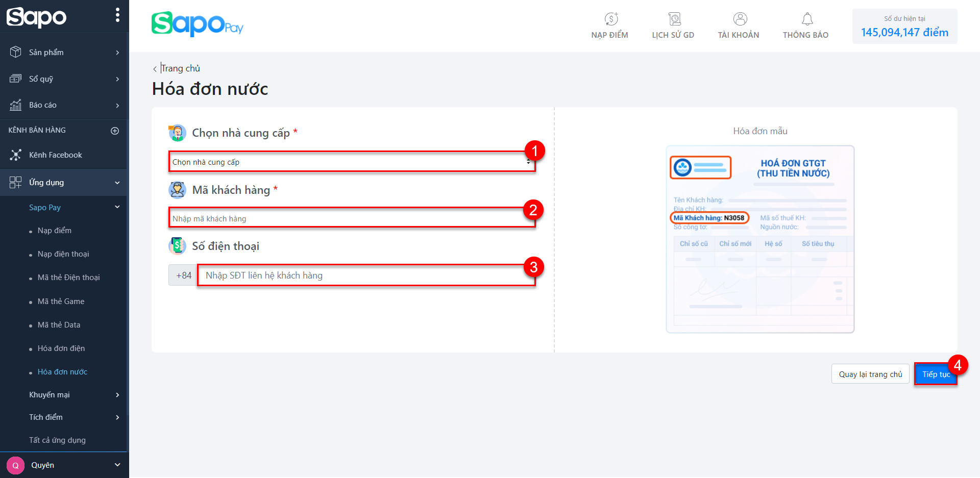
Task: Click the Sapo Pay sidebar item
Action: pyautogui.click(x=45, y=208)
